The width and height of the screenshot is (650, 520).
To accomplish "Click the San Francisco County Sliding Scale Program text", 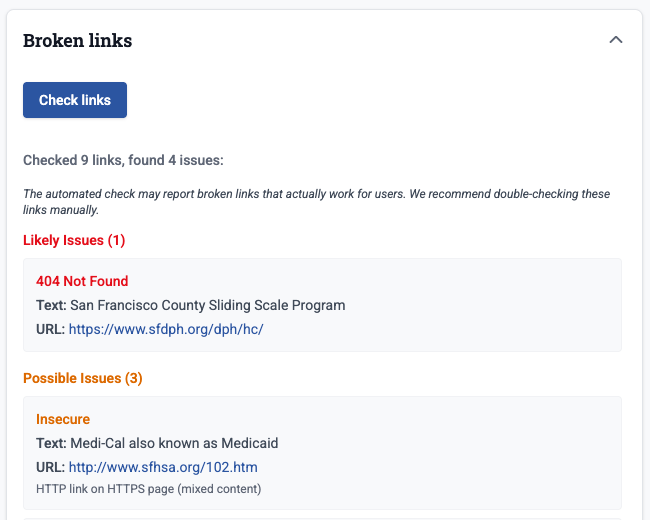I will [x=207, y=305].
